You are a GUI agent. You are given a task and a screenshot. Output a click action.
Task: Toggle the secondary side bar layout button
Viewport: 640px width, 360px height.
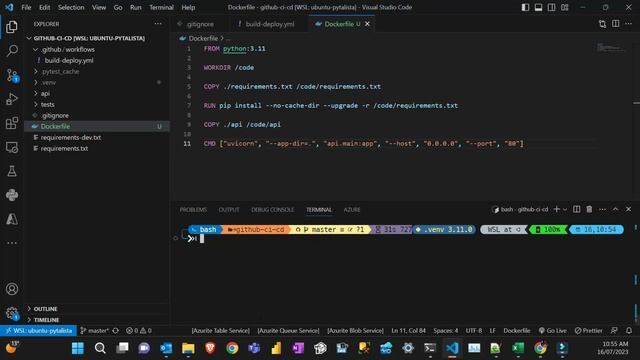pyautogui.click(x=551, y=7)
